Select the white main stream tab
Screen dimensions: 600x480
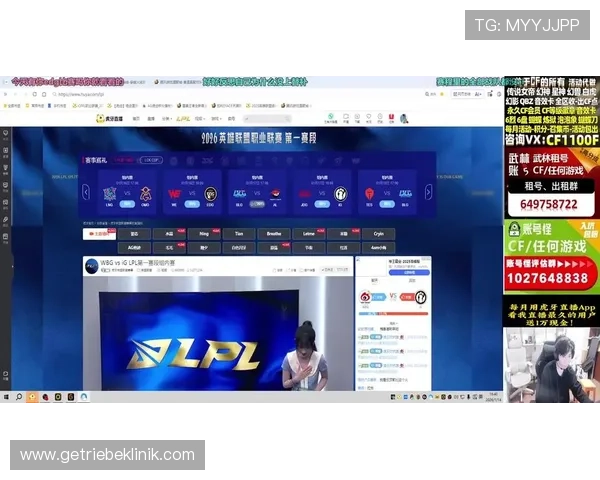pyautogui.click(x=99, y=234)
